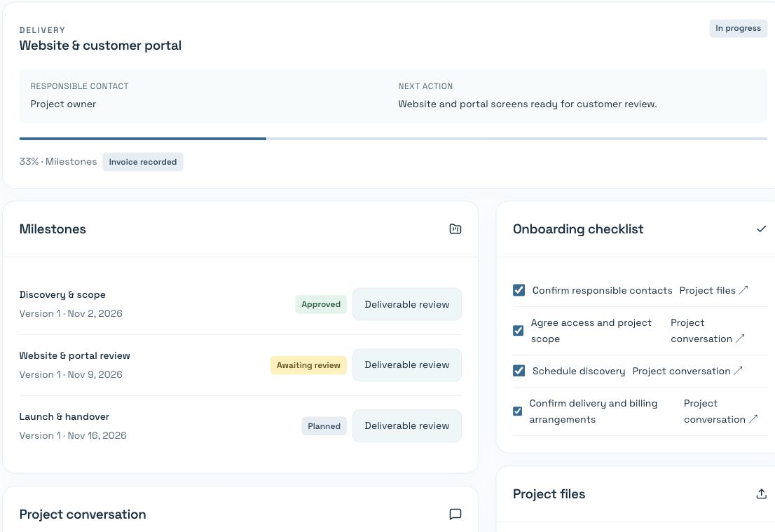The image size is (775, 532).
Task: Click arrow icon beside Confirm responsible contacts link
Action: coord(743,290)
